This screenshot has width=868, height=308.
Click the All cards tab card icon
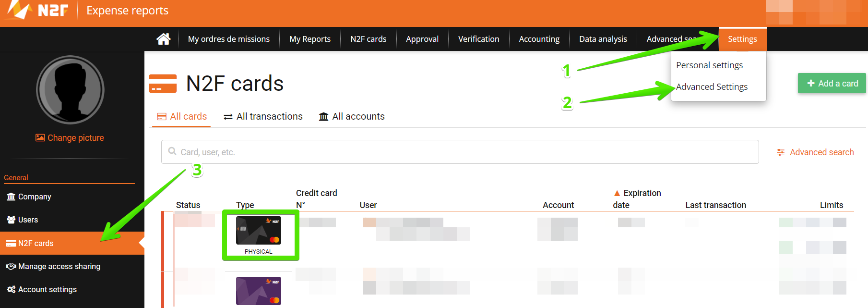pyautogui.click(x=162, y=117)
